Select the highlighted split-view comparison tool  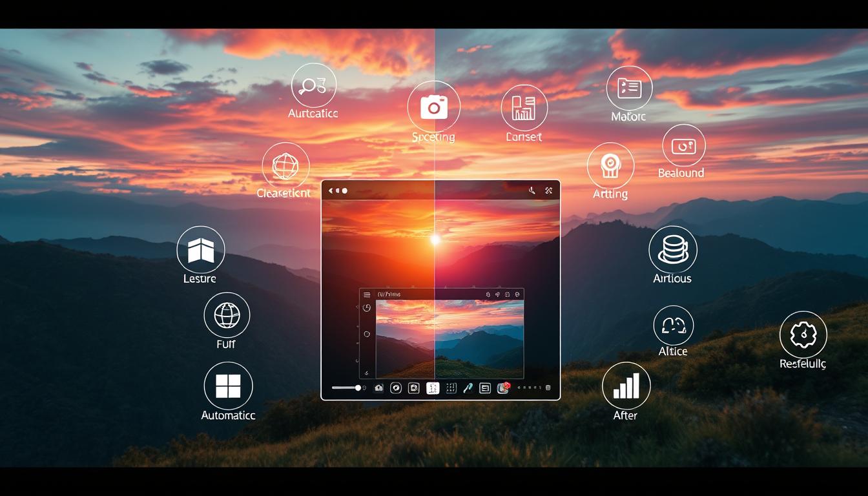[x=432, y=388]
